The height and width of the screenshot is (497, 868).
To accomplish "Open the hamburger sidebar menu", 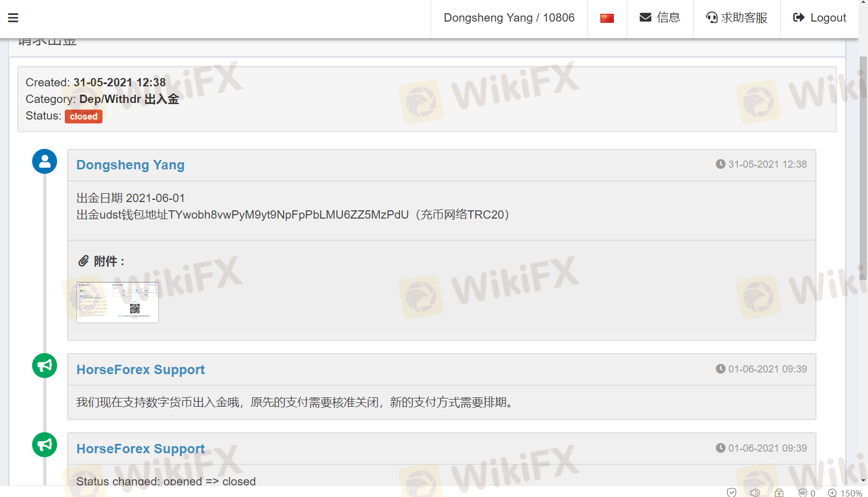I will (x=13, y=18).
